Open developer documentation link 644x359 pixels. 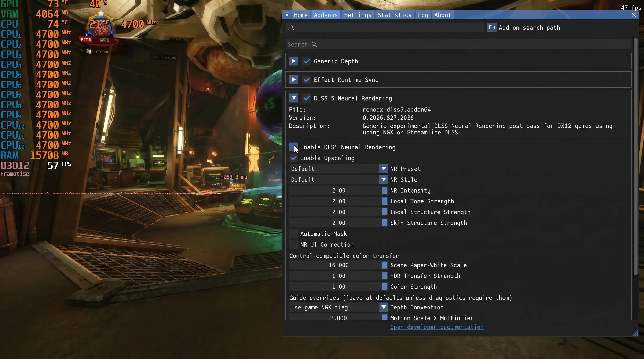tap(437, 327)
